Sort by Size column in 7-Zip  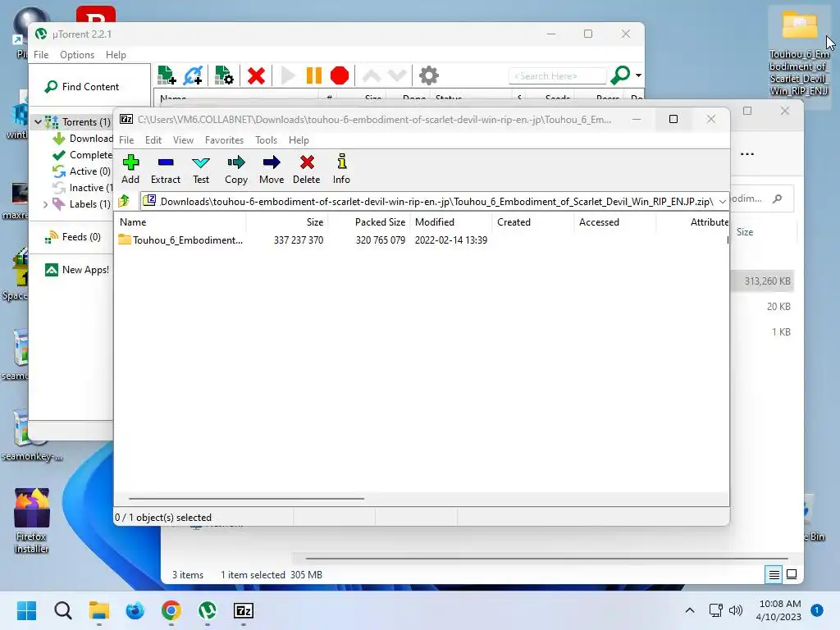(x=287, y=221)
